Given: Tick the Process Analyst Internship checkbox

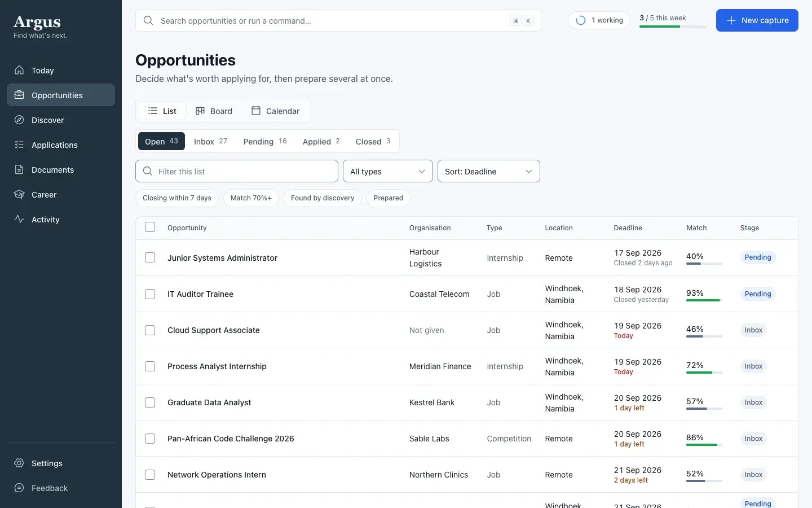Looking at the screenshot, I should [150, 366].
